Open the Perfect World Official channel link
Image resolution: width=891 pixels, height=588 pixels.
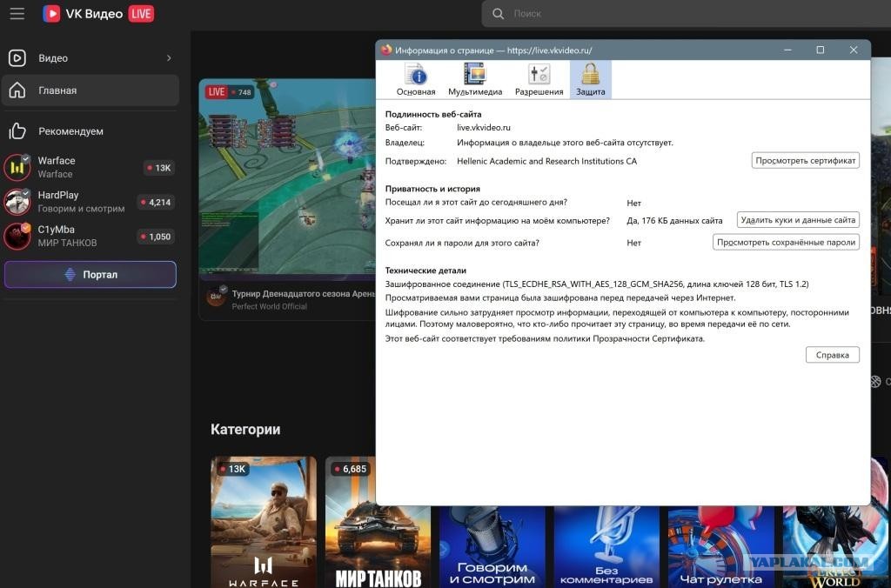pyautogui.click(x=270, y=306)
